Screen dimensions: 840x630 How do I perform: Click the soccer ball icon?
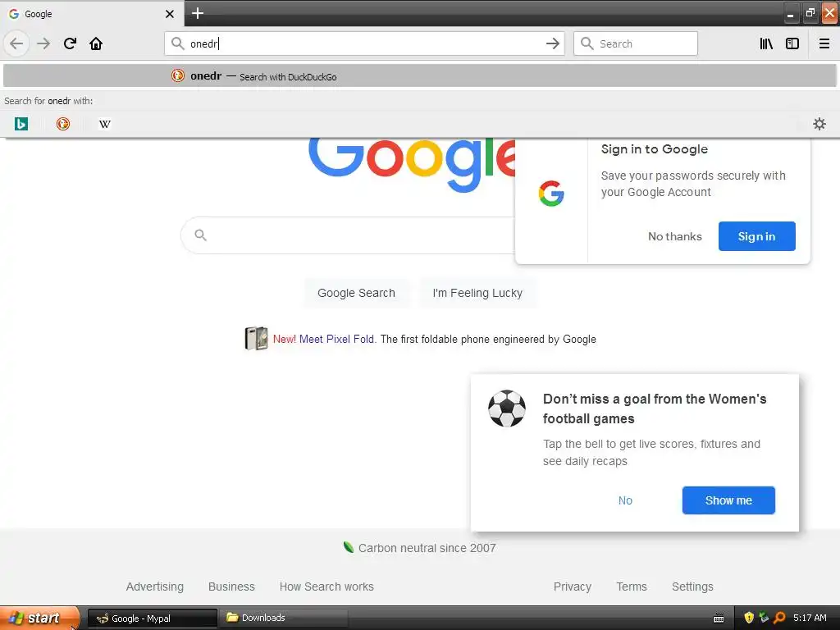[x=506, y=409]
